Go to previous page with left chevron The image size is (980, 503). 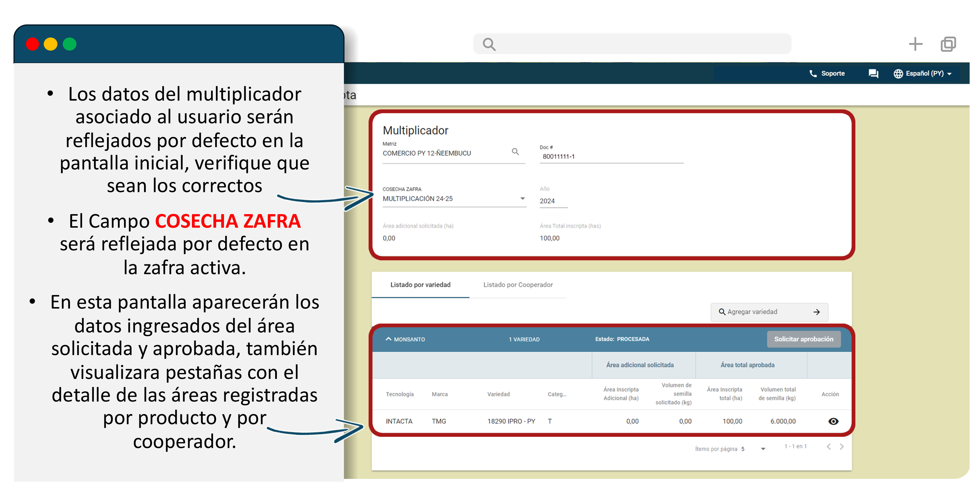coord(828,446)
